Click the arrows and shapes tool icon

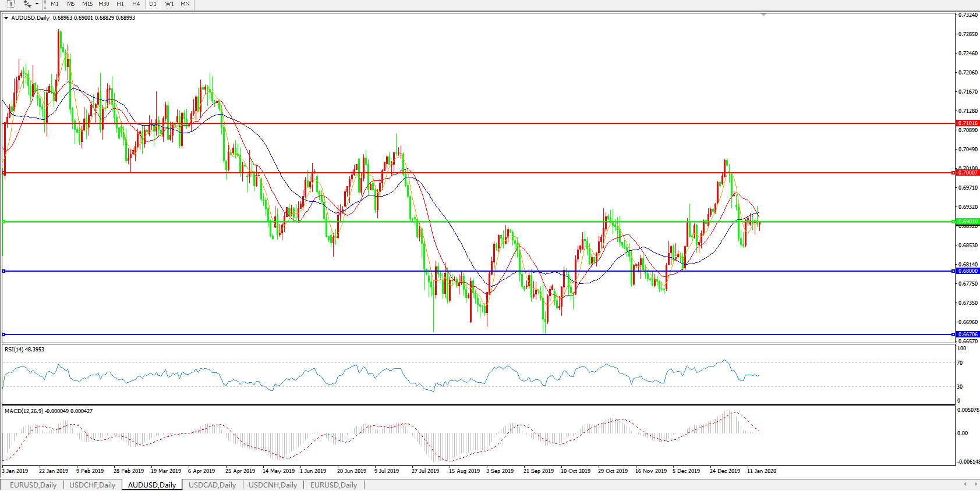(27, 4)
